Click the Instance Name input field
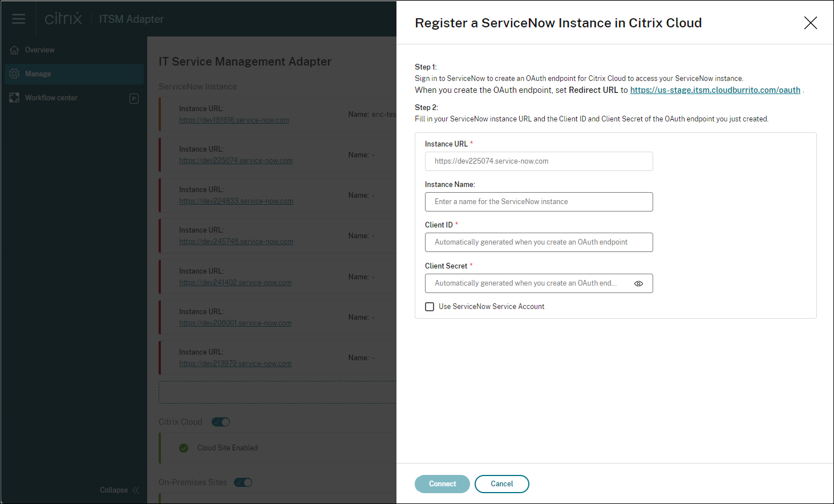The width and height of the screenshot is (834, 504). pyautogui.click(x=539, y=202)
